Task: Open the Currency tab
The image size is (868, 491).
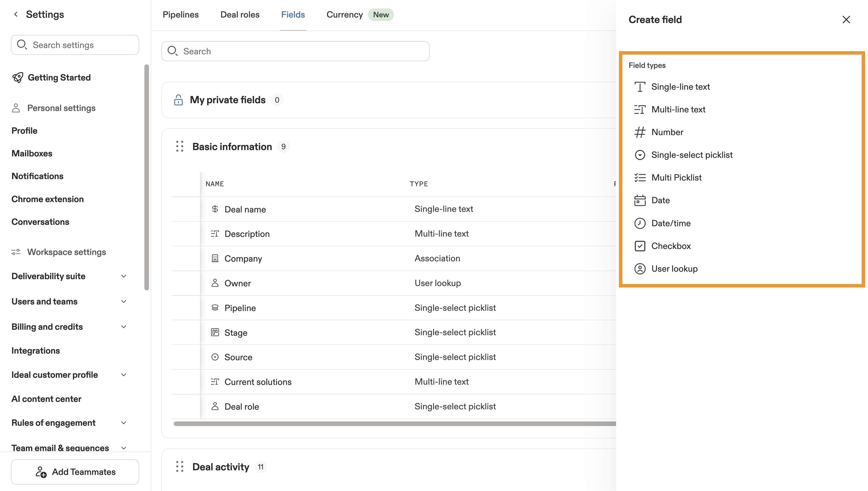Action: (x=345, y=14)
